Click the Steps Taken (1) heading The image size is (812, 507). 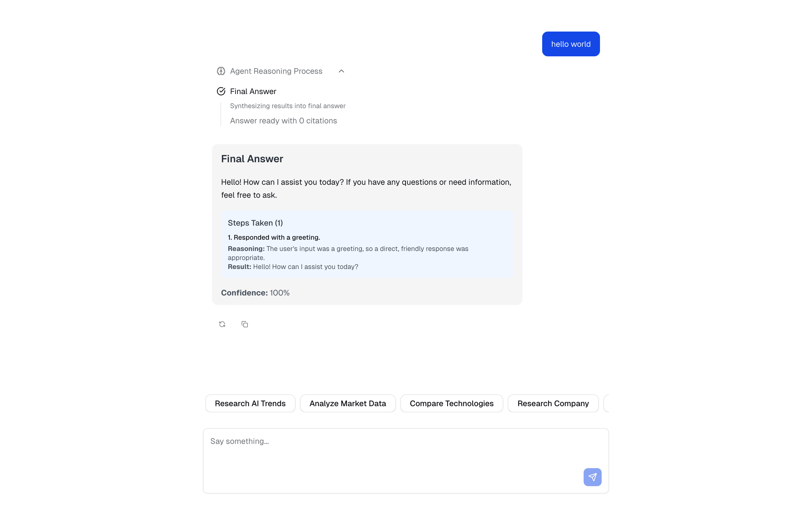coord(255,223)
